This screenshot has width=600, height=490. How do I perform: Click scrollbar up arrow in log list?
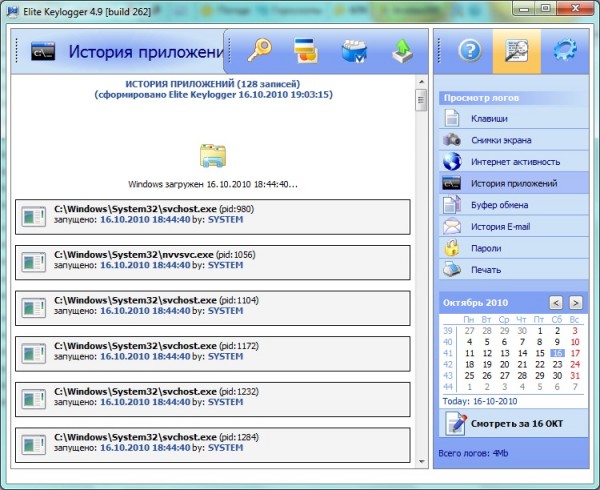click(421, 81)
